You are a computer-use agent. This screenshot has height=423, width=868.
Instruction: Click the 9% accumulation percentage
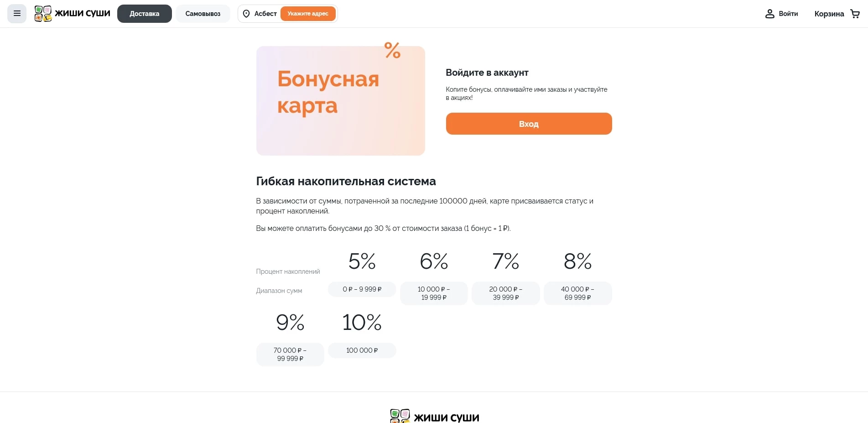[x=290, y=322]
